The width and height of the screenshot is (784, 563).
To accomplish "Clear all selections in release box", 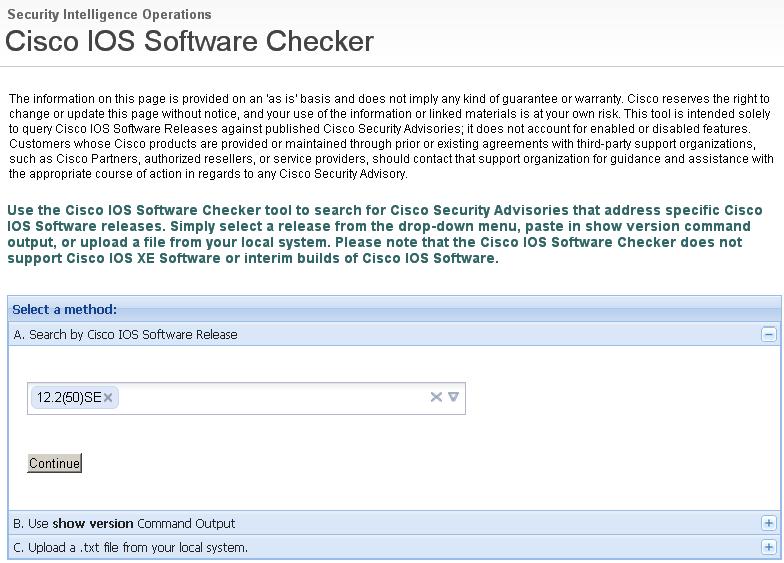I will 436,397.
